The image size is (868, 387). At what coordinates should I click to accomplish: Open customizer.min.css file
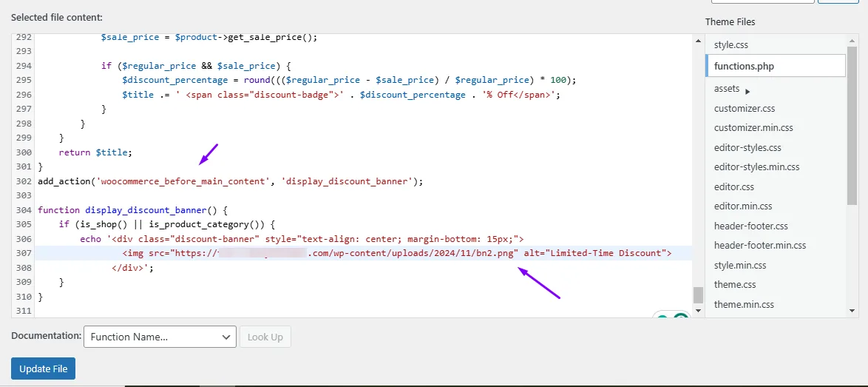753,127
